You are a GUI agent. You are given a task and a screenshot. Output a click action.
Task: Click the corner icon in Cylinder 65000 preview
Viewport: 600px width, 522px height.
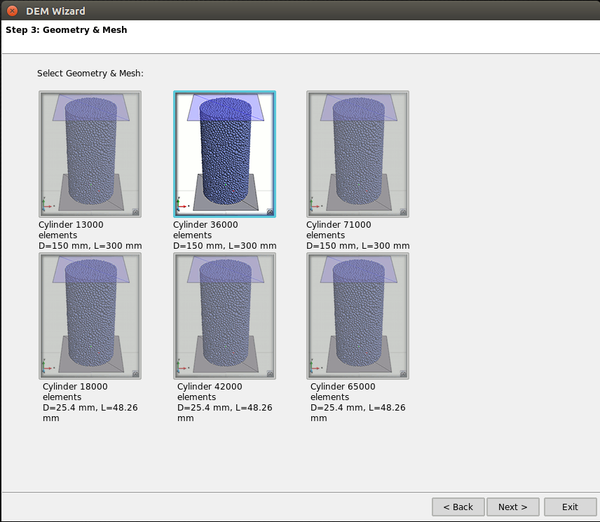(x=403, y=373)
